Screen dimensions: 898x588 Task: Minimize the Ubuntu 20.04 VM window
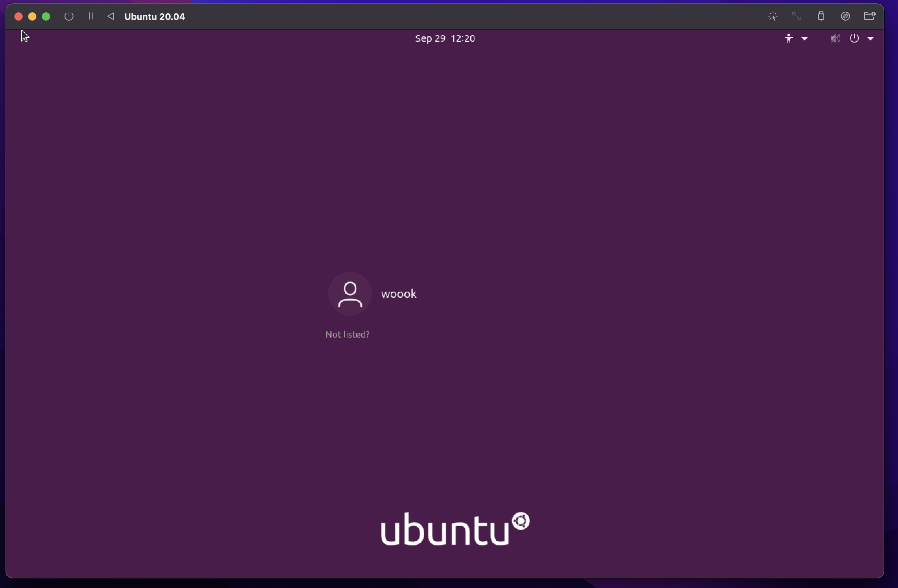tap(33, 16)
